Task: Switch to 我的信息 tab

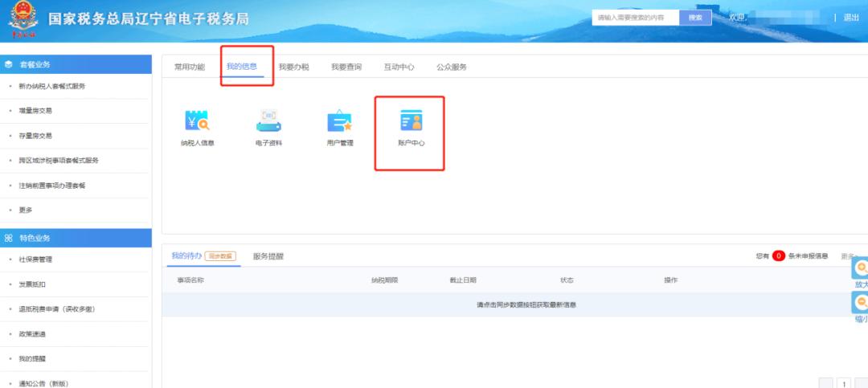Action: [242, 67]
